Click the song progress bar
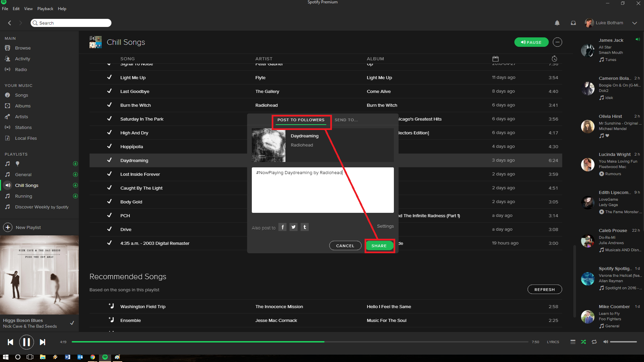The width and height of the screenshot is (644, 362). 300,342
